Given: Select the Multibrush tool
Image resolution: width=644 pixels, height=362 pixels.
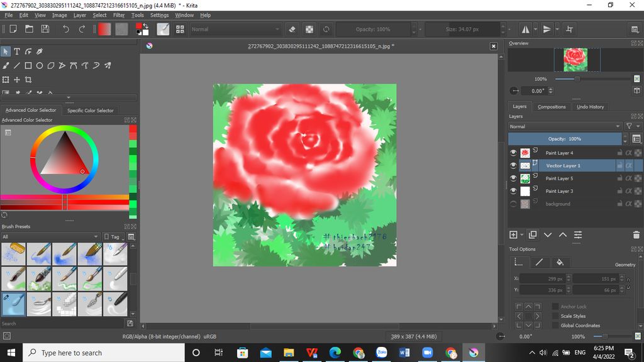Looking at the screenshot, I should [x=108, y=65].
